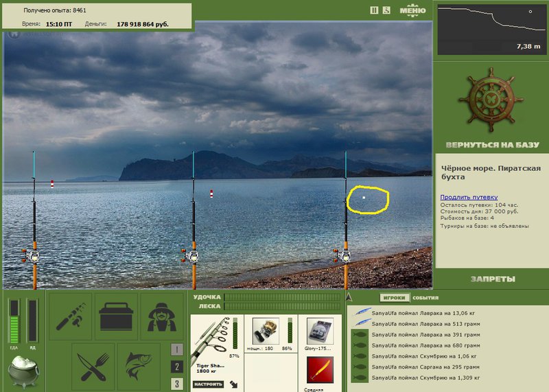The height and width of the screenshot is (392, 549).
Task: Click fish icon beside Саргана 295 грамм
Action: pos(360,367)
